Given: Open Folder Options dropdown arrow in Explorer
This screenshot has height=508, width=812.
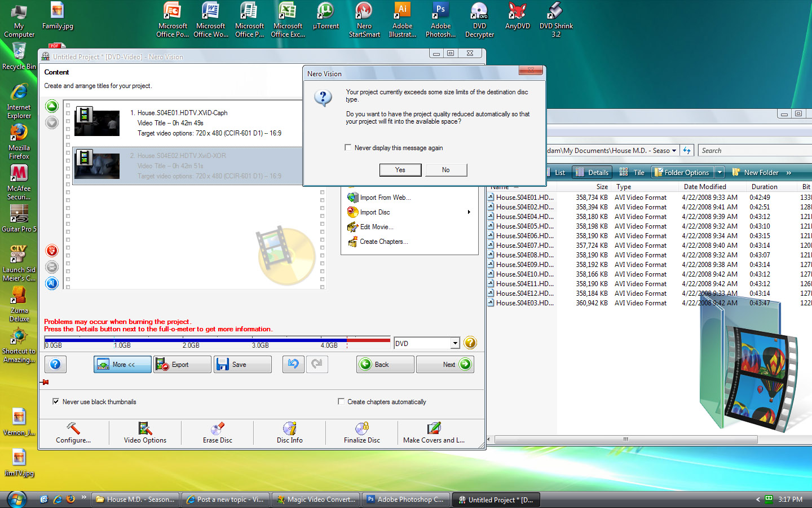Looking at the screenshot, I should click(x=720, y=172).
